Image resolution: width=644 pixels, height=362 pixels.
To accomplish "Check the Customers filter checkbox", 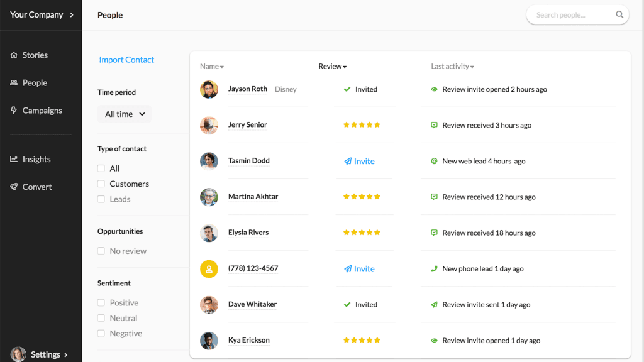I will 101,184.
